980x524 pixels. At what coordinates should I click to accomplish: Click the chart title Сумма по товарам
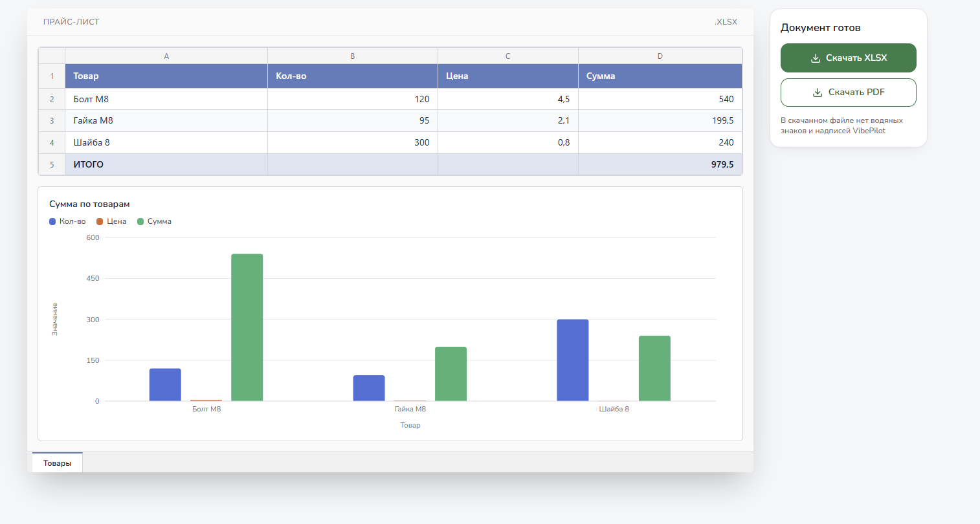pyautogui.click(x=89, y=204)
